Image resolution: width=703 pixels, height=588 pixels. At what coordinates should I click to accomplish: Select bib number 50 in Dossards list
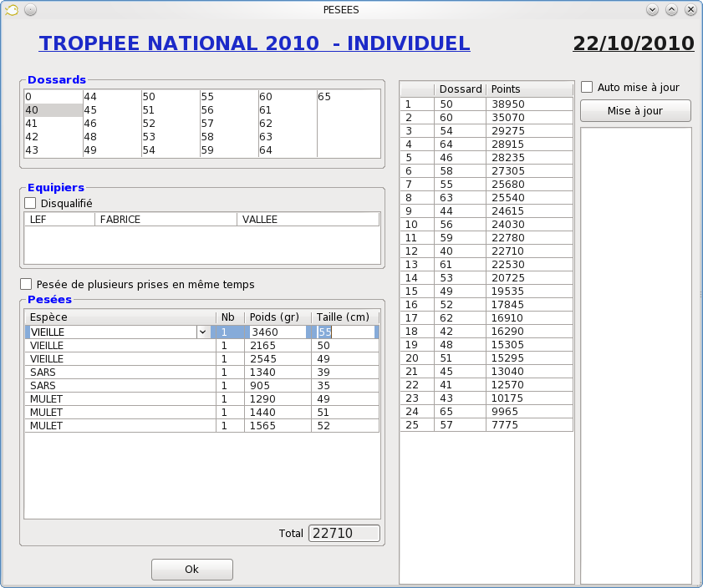(x=149, y=97)
